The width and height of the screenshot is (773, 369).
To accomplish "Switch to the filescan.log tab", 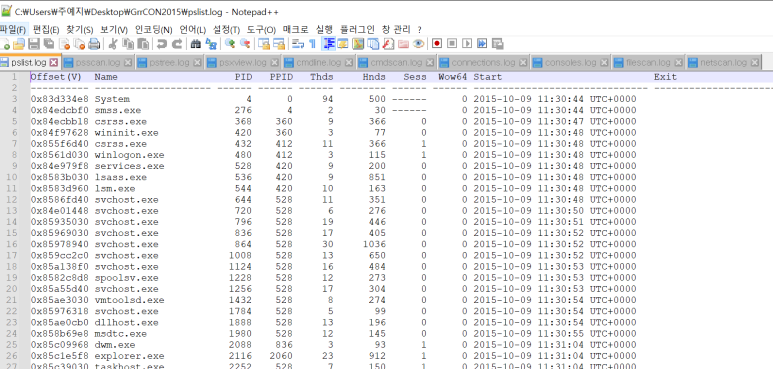I will click(648, 63).
